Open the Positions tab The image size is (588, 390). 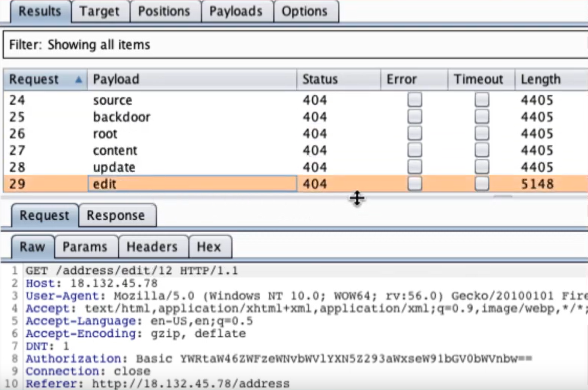pyautogui.click(x=165, y=11)
